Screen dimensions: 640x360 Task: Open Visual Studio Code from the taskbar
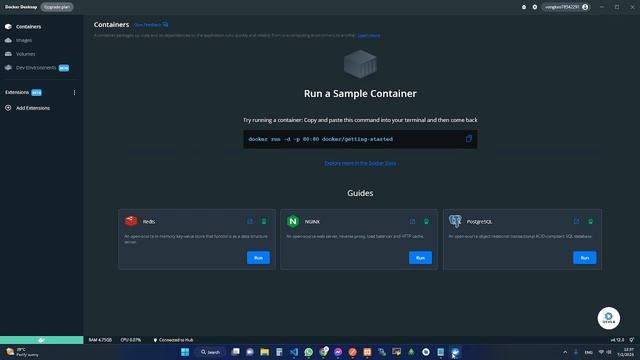[x=294, y=352]
